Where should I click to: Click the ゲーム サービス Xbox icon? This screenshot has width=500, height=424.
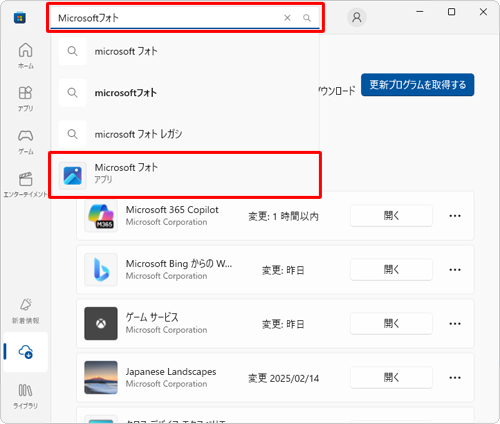[101, 323]
